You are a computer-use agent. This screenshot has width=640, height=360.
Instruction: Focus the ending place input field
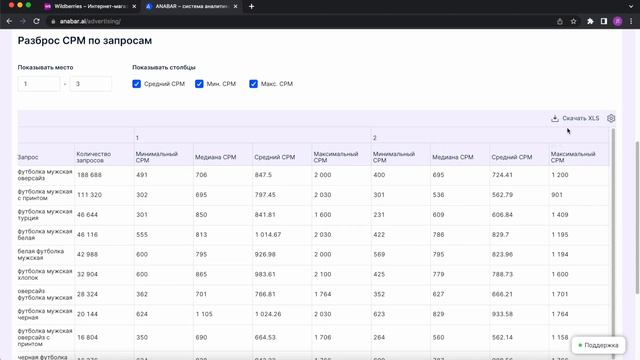point(91,84)
